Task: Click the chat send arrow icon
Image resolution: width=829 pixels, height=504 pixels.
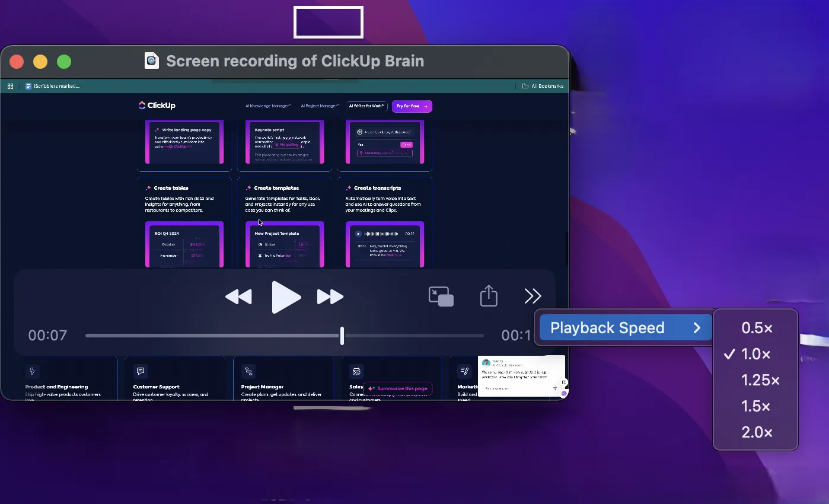Action: (x=555, y=389)
